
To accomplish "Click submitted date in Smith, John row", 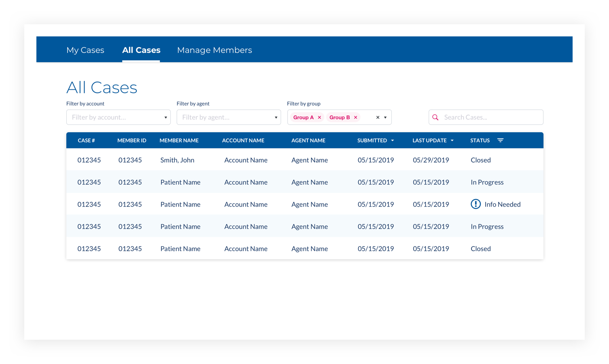I will (x=376, y=160).
